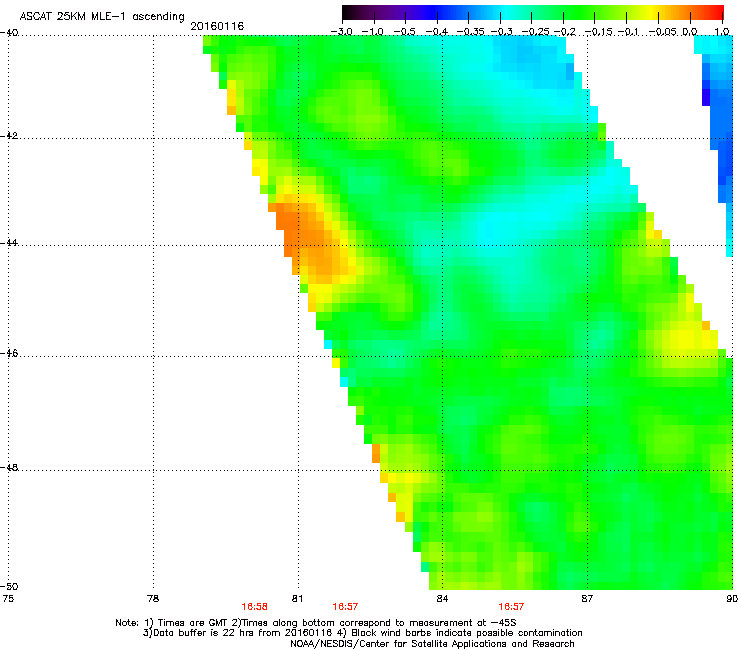The image size is (740, 650).
Task: Click the longitude axis label "84"
Action: click(442, 599)
